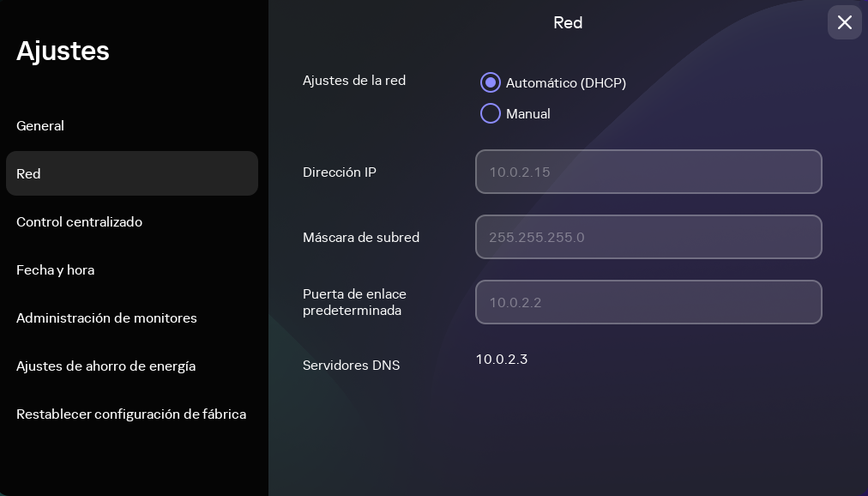Click the Ajustes header in the sidebar

click(63, 51)
